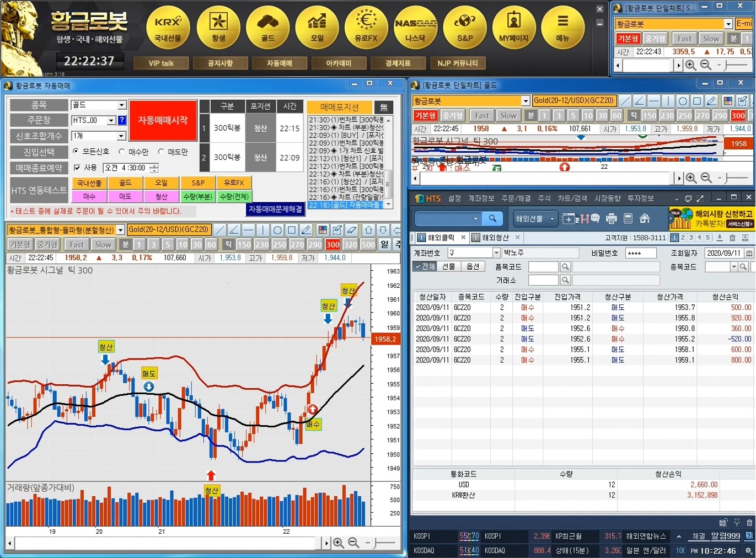
Task: Click up arrow icon in bottom-left chart toolbar
Action: [368, 230]
